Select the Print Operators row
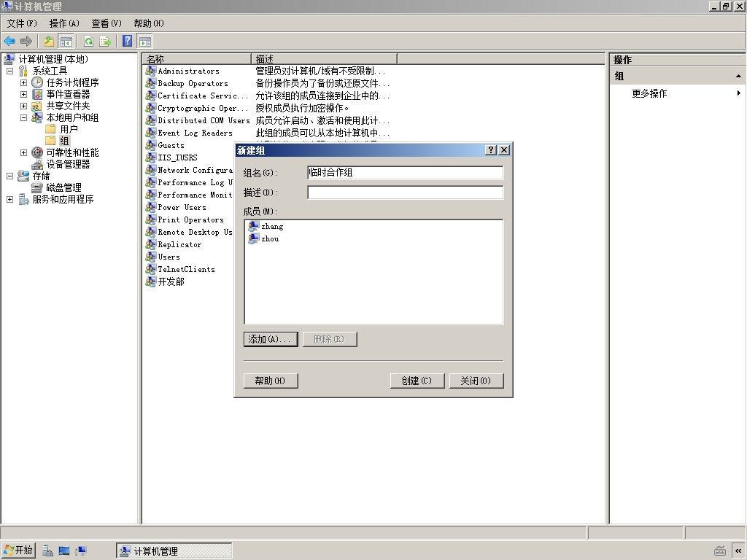This screenshot has height=560, width=747. 191,220
